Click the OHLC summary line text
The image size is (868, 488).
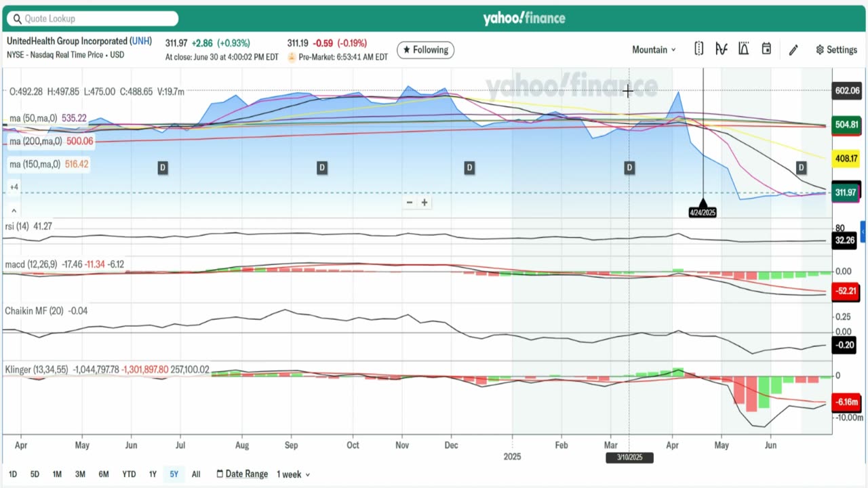(x=96, y=91)
